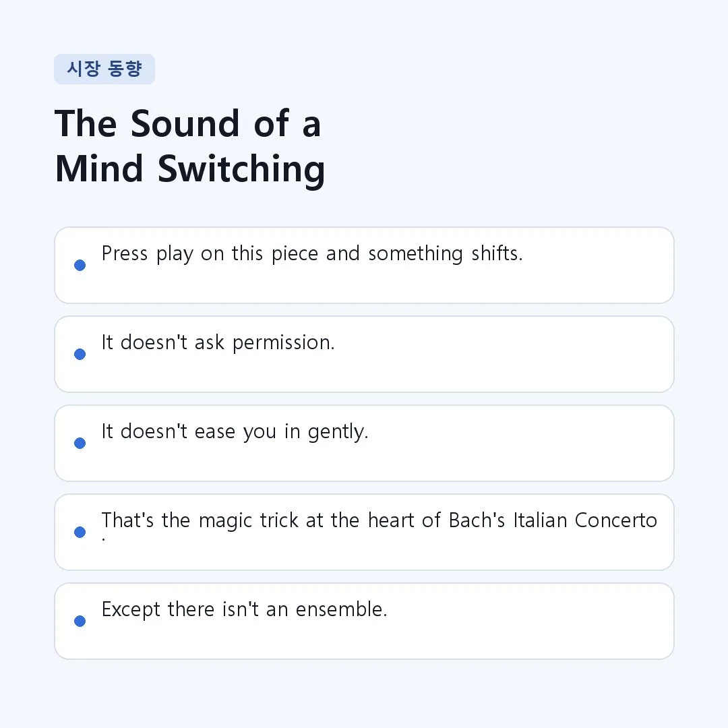
Task: Click the words 'Italian Concerto'
Action: pyautogui.click(x=585, y=520)
